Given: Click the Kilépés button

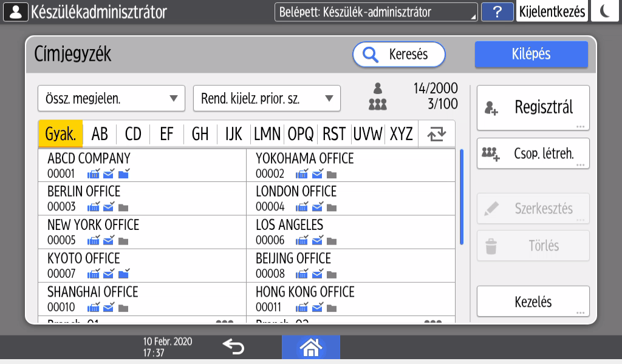Looking at the screenshot, I should click(531, 54).
